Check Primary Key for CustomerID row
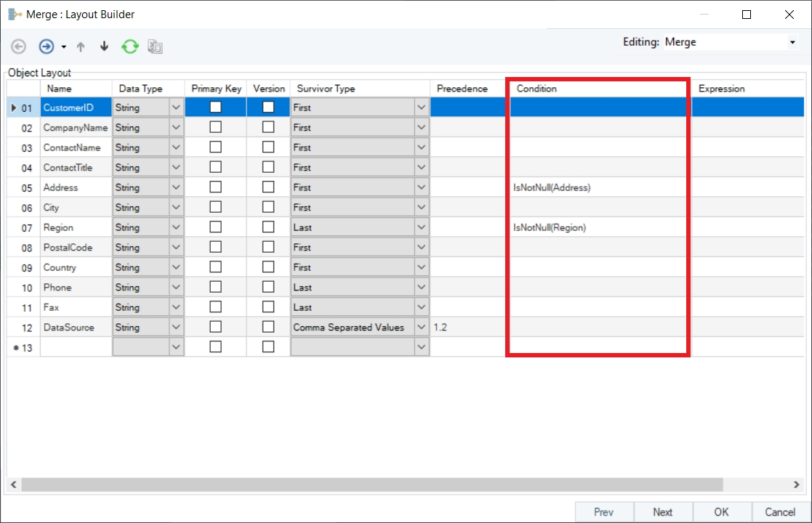The width and height of the screenshot is (812, 523). click(x=215, y=108)
